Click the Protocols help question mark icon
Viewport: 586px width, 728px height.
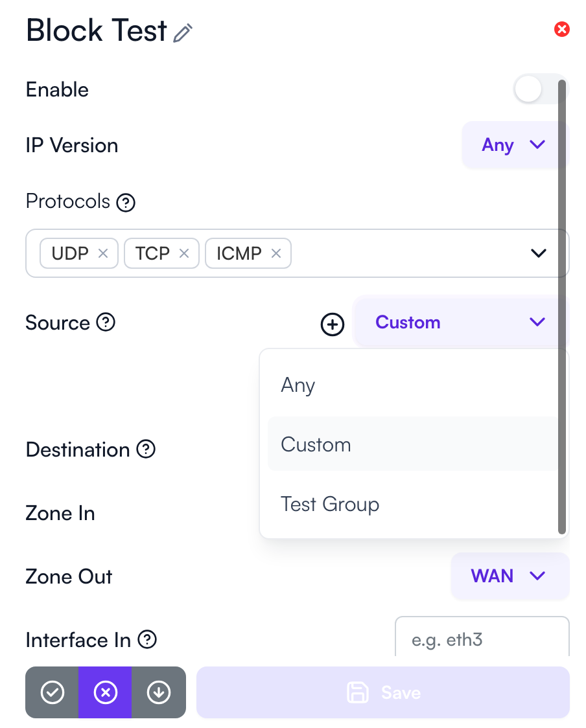[125, 203]
